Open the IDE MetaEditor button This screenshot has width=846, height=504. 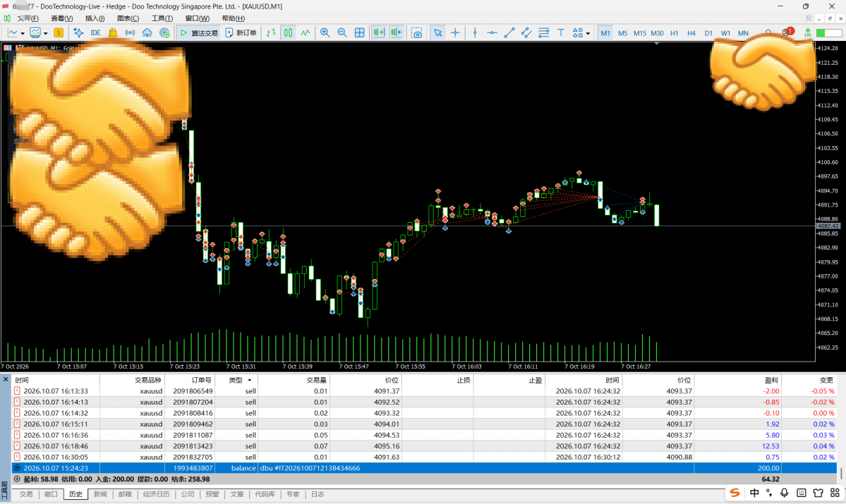tap(95, 33)
